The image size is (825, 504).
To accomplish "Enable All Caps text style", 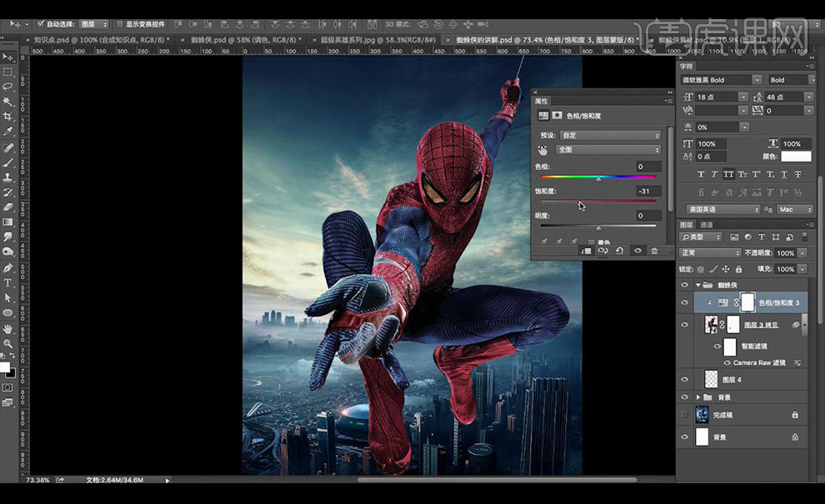I will 728,174.
